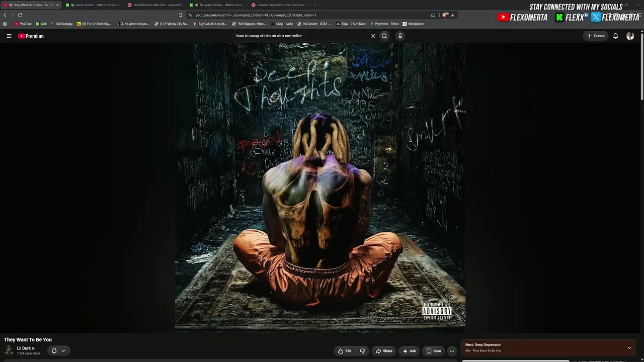Viewport: 644px width, 362px height.
Task: Like the video with 72K likes
Action: [345, 351]
